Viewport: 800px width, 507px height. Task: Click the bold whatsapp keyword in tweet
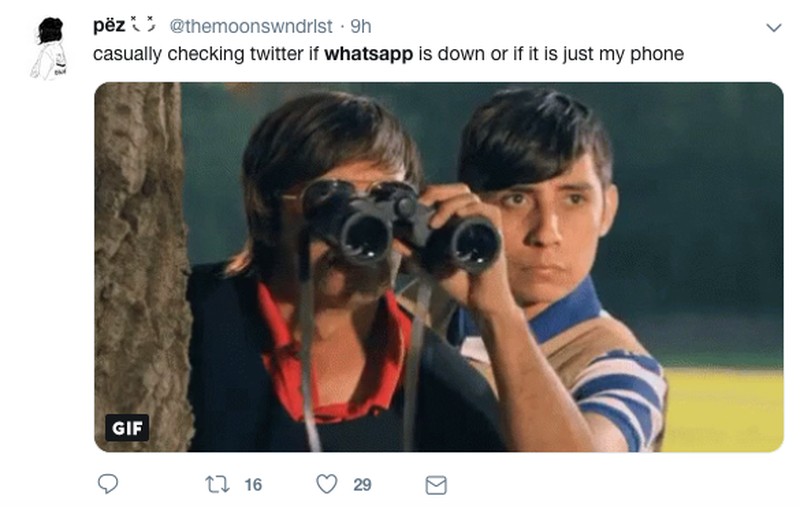click(x=368, y=54)
